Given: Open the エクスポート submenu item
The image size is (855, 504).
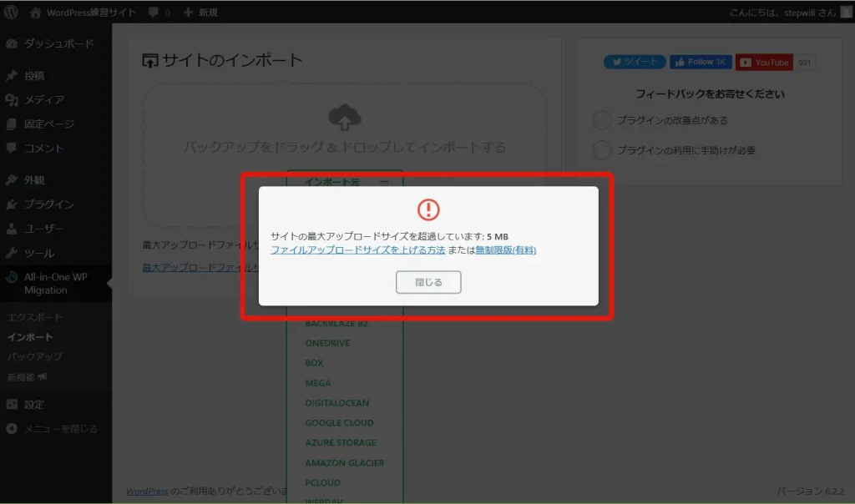Looking at the screenshot, I should point(35,317).
